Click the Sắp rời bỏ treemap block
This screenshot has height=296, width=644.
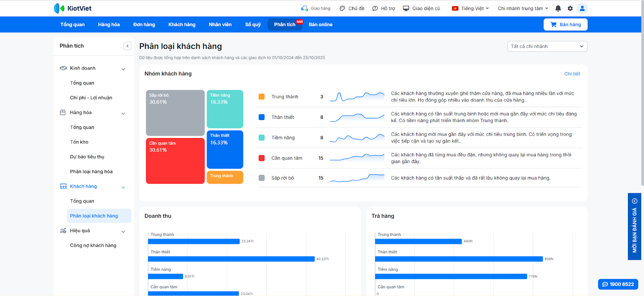175,113
